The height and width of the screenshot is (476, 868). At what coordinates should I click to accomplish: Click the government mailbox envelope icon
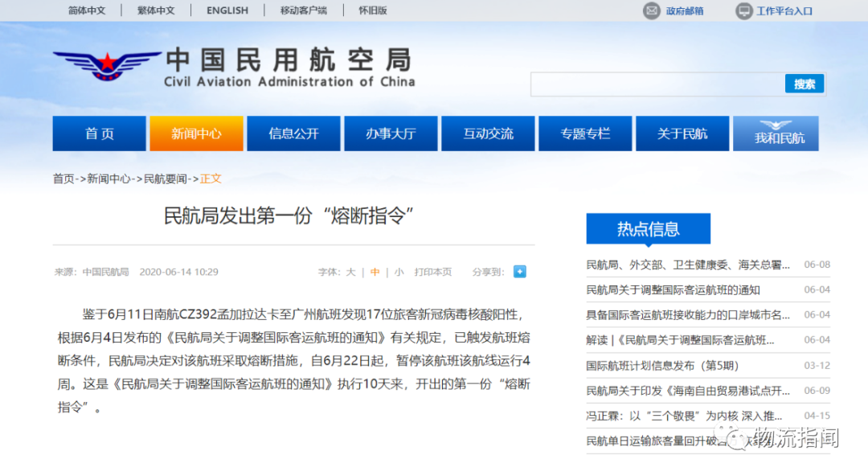pyautogui.click(x=651, y=10)
